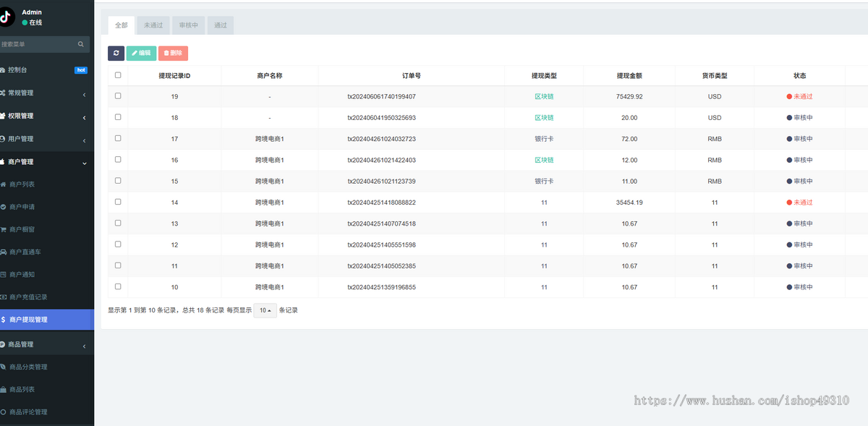
Task: Expand the 用户管理 menu arrow
Action: tap(84, 140)
